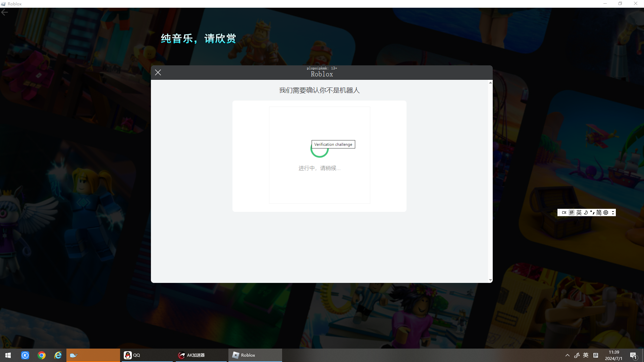Click the scrollbar down arrow in dialog
The width and height of the screenshot is (644, 362).
click(x=490, y=280)
